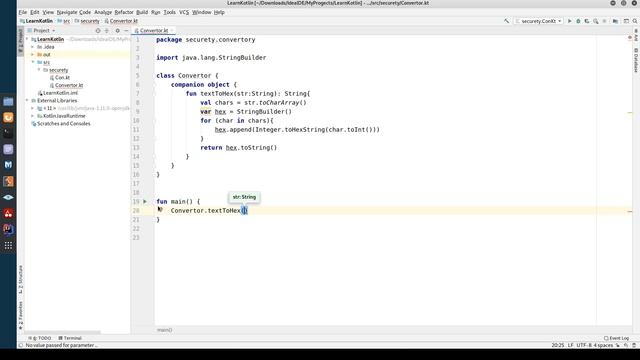Open the Tools menu
Viewport: 640px width, 360px height.
(169, 12)
